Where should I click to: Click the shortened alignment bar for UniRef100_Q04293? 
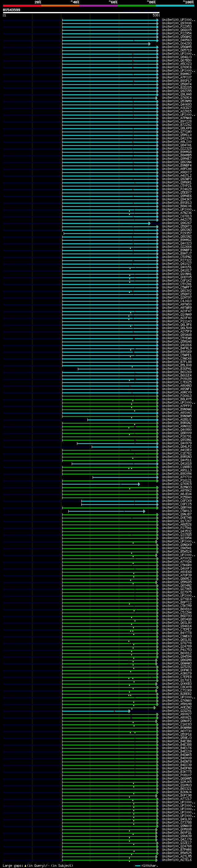tap(106, 44)
